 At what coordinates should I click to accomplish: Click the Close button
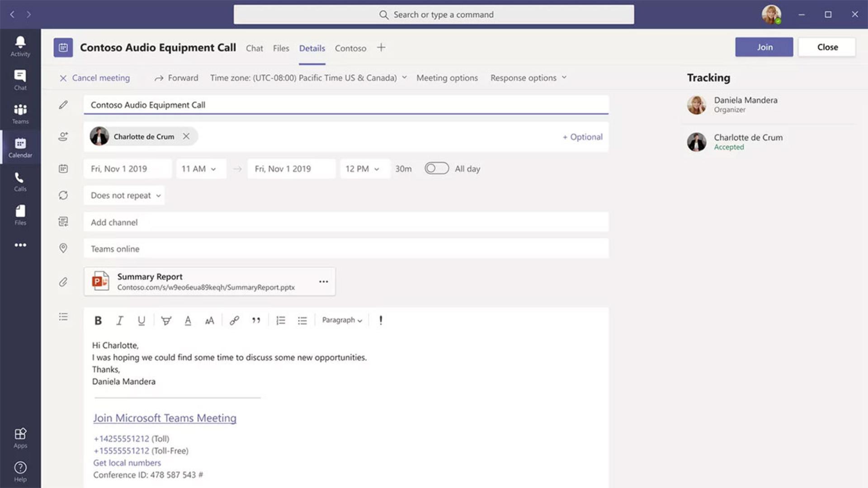827,47
